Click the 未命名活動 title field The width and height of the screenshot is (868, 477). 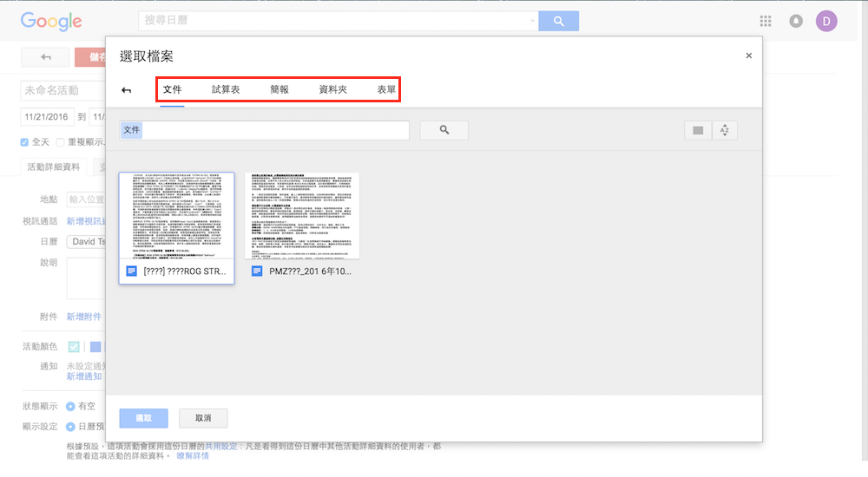click(63, 90)
